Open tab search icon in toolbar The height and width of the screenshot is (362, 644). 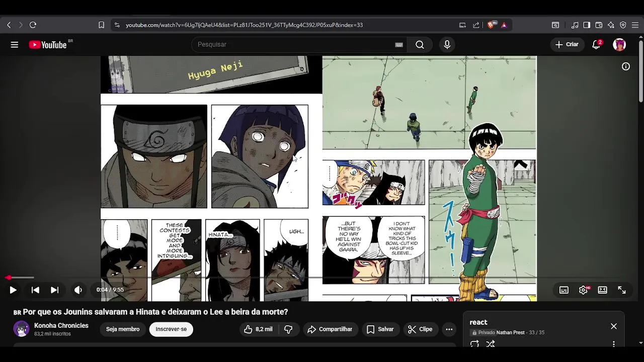click(x=555, y=25)
